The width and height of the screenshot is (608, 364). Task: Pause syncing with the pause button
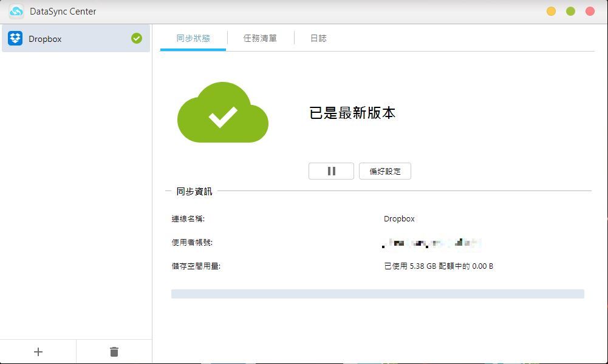point(331,171)
